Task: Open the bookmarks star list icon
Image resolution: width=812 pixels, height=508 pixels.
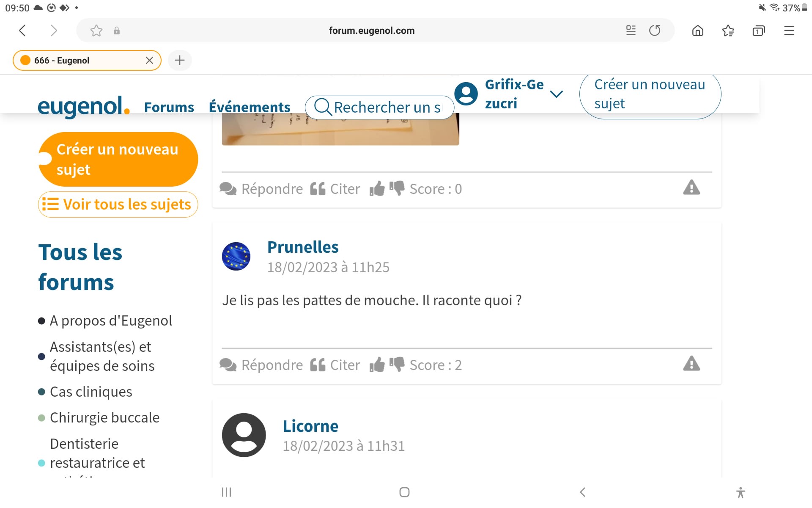Action: (x=728, y=30)
